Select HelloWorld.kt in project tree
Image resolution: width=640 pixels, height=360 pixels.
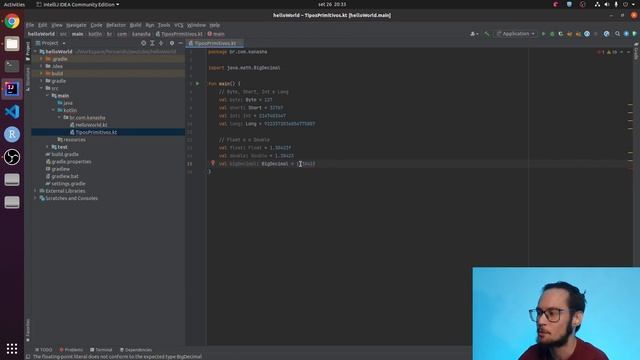(91, 125)
